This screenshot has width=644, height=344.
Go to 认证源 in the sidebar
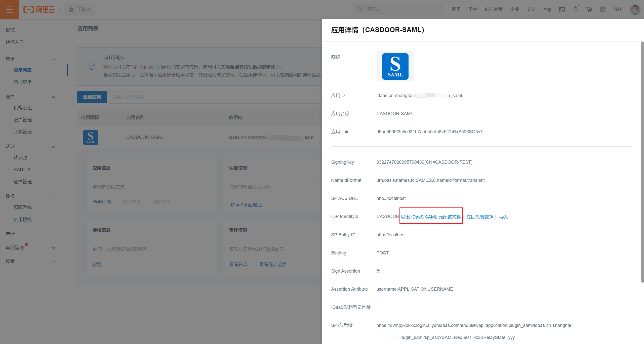click(x=20, y=158)
